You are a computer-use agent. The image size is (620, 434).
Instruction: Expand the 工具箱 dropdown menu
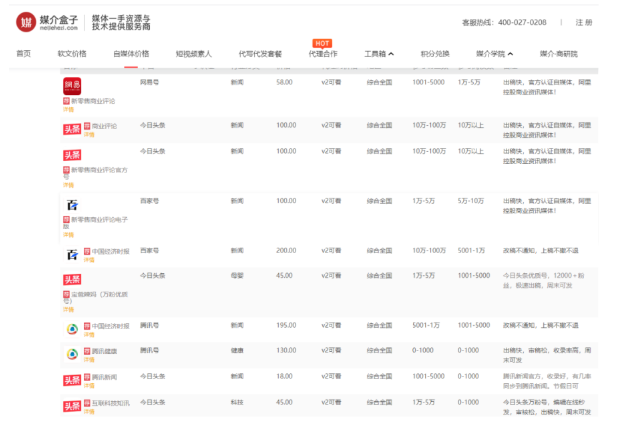379,54
